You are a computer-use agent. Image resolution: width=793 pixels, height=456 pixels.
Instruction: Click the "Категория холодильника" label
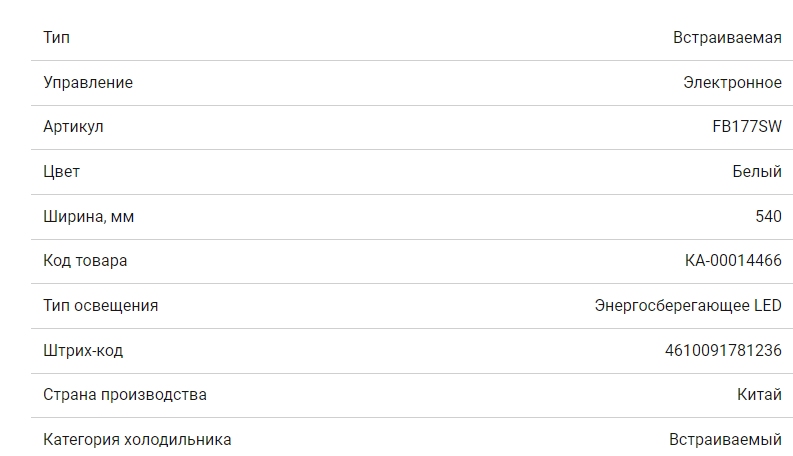pos(137,439)
